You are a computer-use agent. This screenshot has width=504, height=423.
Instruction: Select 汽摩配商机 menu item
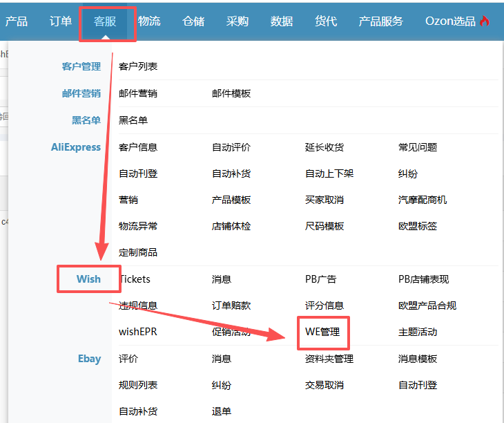coord(423,200)
